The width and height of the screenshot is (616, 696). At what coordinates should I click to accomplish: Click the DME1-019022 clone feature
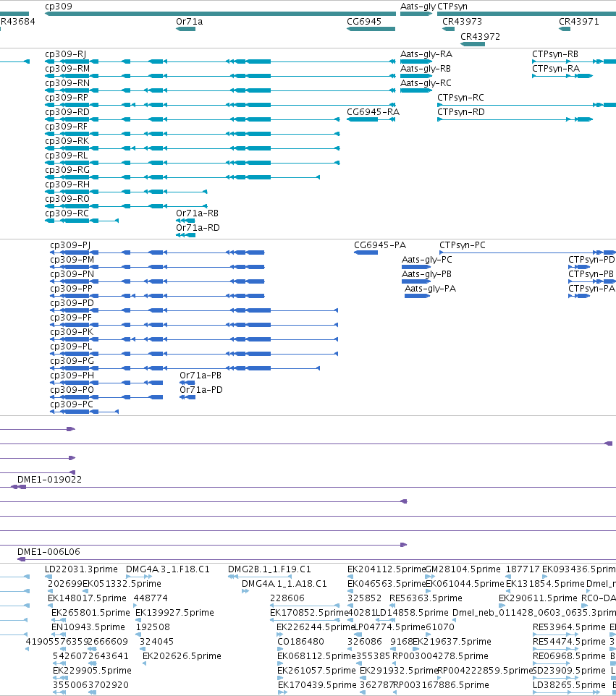point(313,487)
